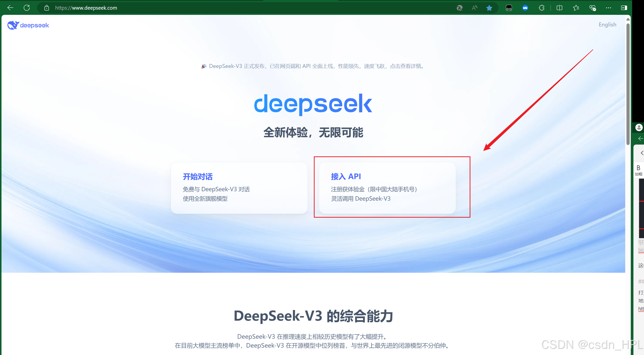This screenshot has width=644, height=355.
Task: Open the browser Extensions puzzle icon
Action: tap(542, 8)
